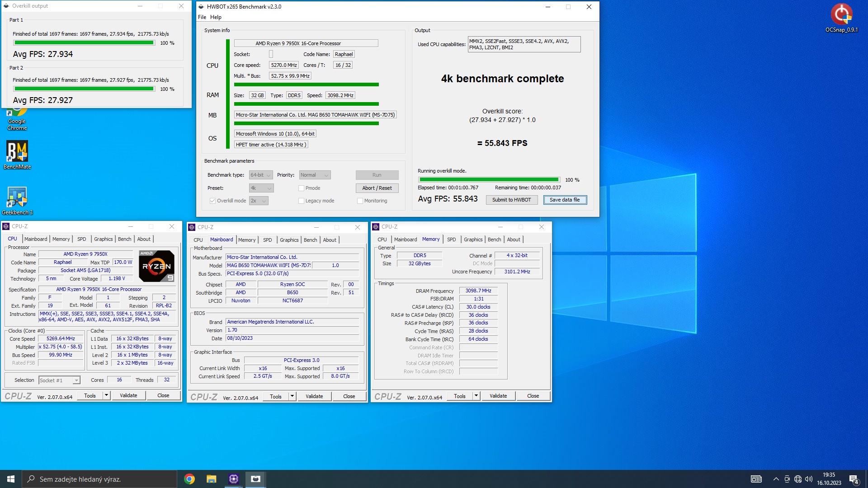Click Validate in CPU-Z CPU window
The width and height of the screenshot is (868, 488).
[128, 395]
